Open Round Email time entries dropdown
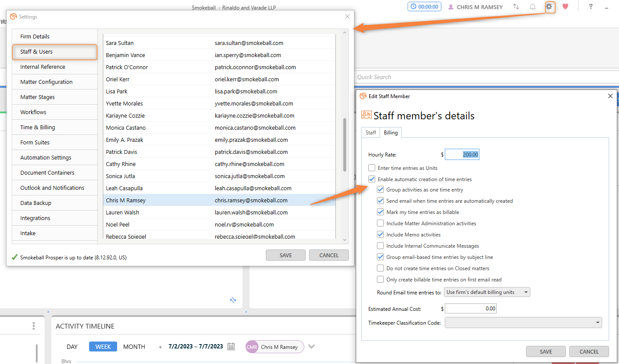Viewport: 619px width, 364px height. click(x=487, y=292)
